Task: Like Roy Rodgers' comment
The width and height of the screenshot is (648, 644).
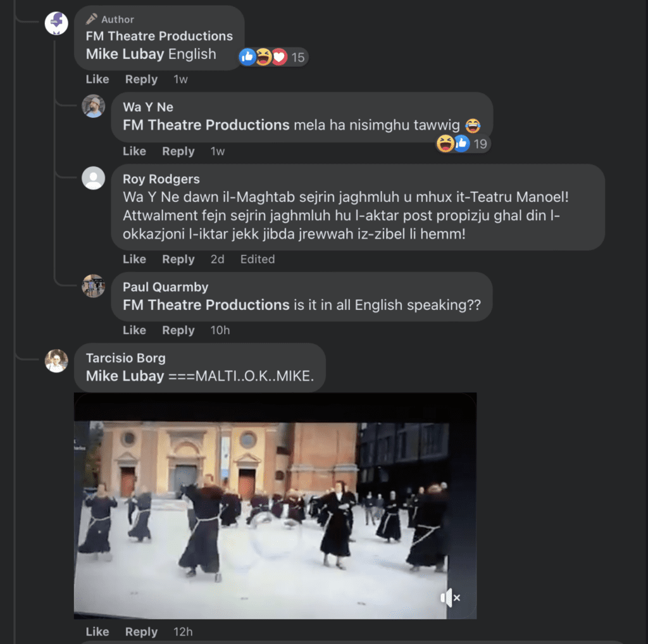Action: pyautogui.click(x=134, y=259)
